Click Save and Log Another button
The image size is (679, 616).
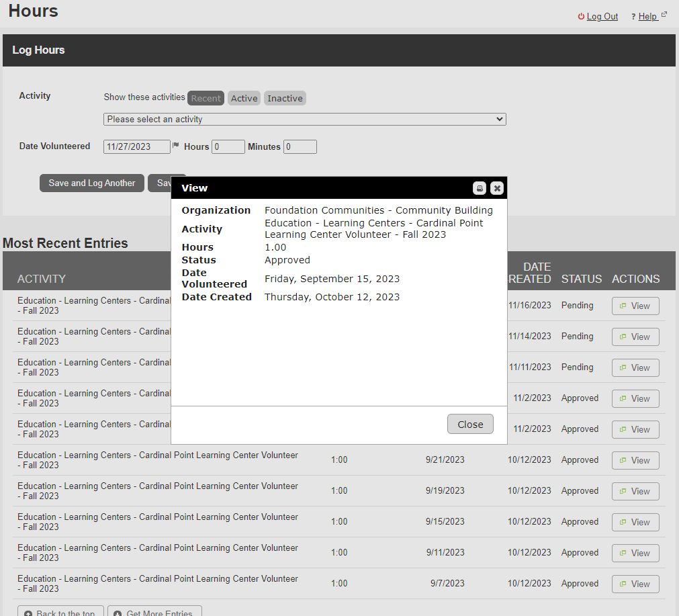coord(92,183)
